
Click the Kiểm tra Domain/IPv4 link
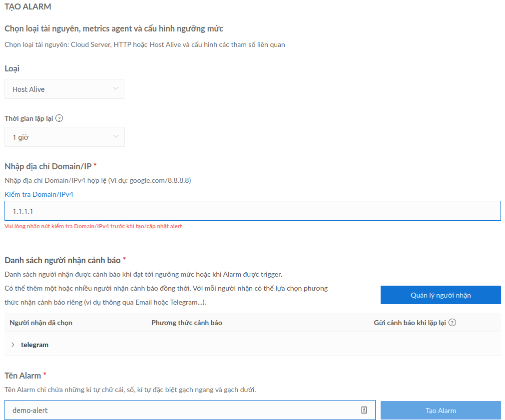pyautogui.click(x=39, y=194)
